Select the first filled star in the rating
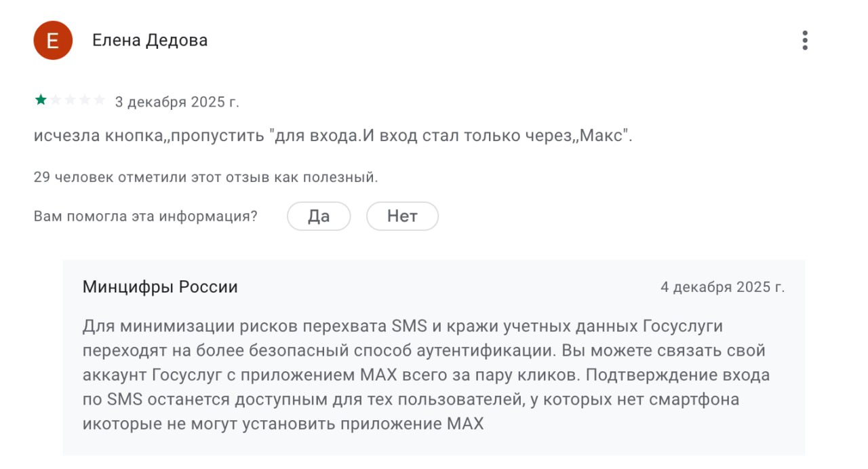This screenshot has height=469, width=868. [41, 99]
